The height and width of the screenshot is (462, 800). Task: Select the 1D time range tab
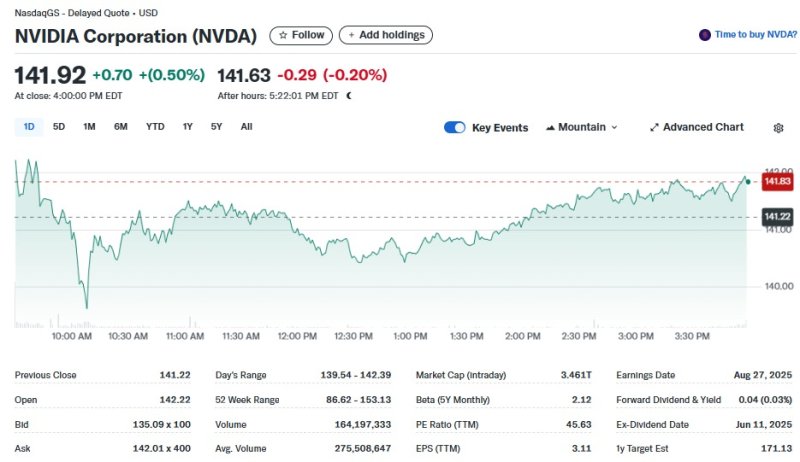(x=29, y=127)
